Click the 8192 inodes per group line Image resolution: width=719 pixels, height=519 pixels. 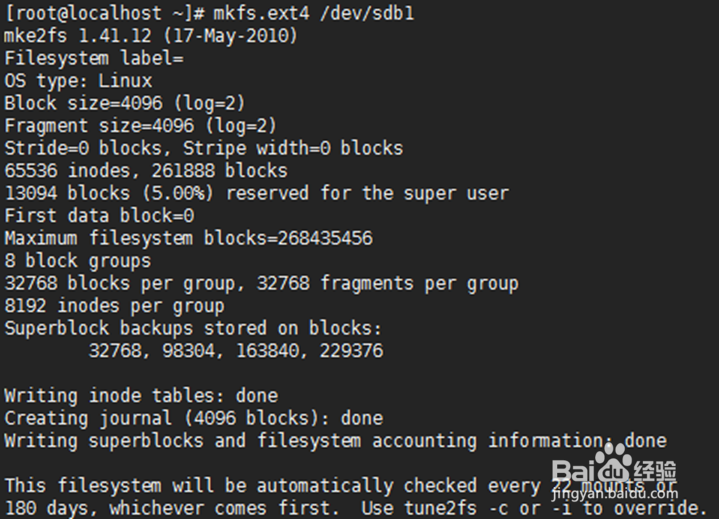click(114, 305)
